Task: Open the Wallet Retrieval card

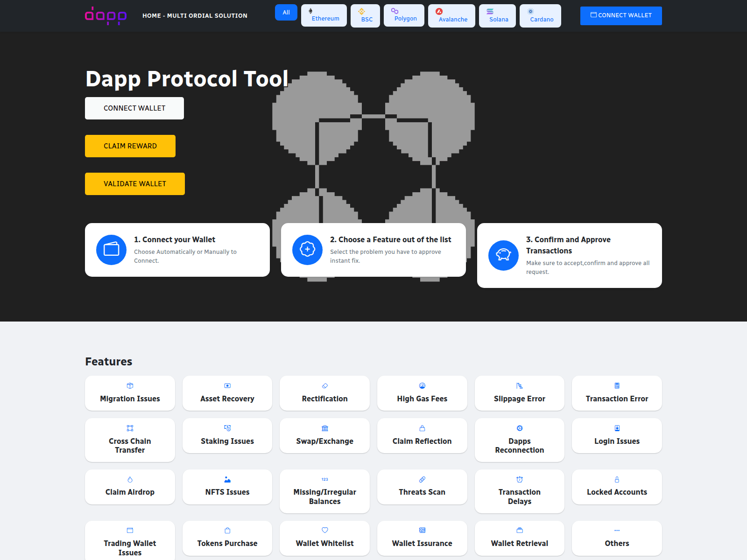Action: [x=520, y=538]
